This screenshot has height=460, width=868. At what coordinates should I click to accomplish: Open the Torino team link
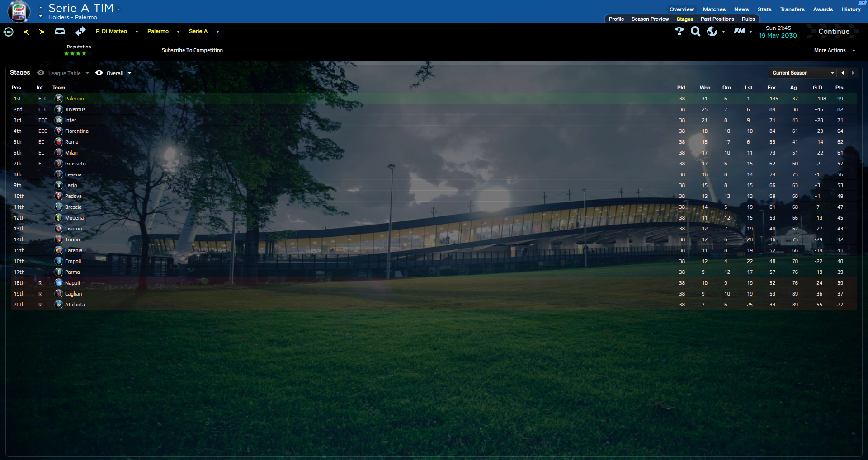72,239
